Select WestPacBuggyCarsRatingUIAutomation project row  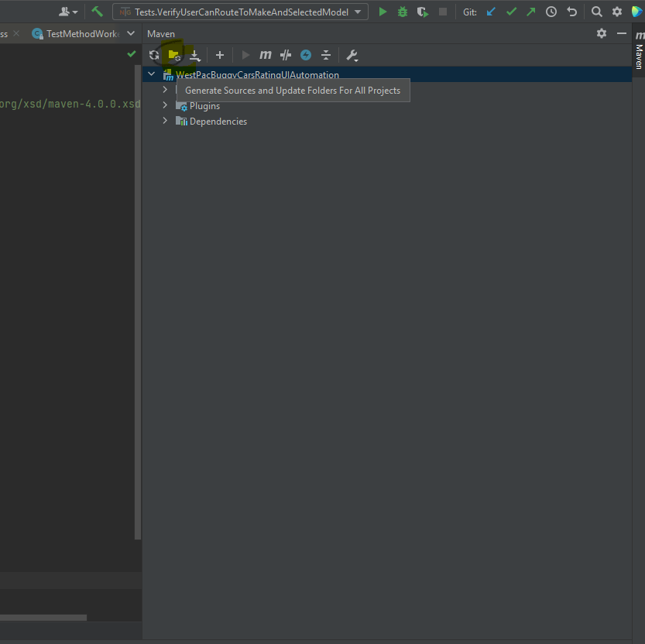tap(386, 74)
